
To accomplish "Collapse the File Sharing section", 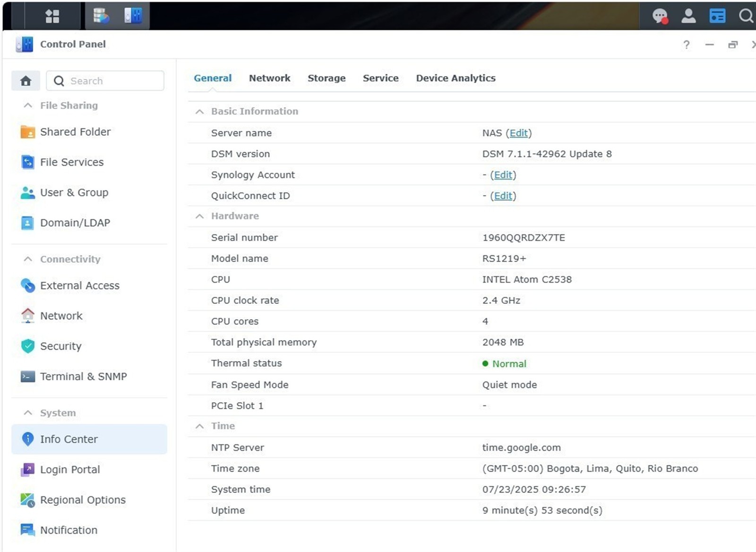I will click(x=28, y=105).
